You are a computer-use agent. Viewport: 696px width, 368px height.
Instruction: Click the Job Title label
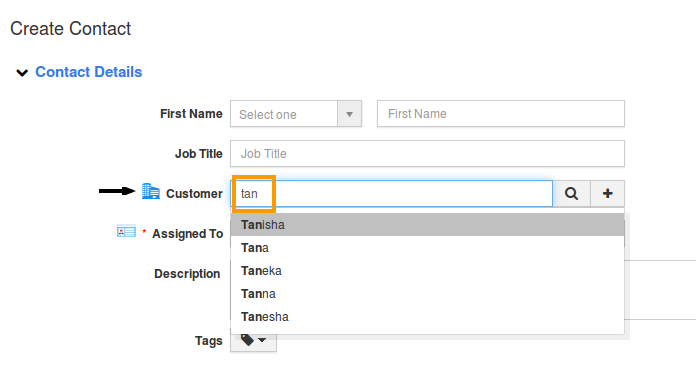pos(198,154)
